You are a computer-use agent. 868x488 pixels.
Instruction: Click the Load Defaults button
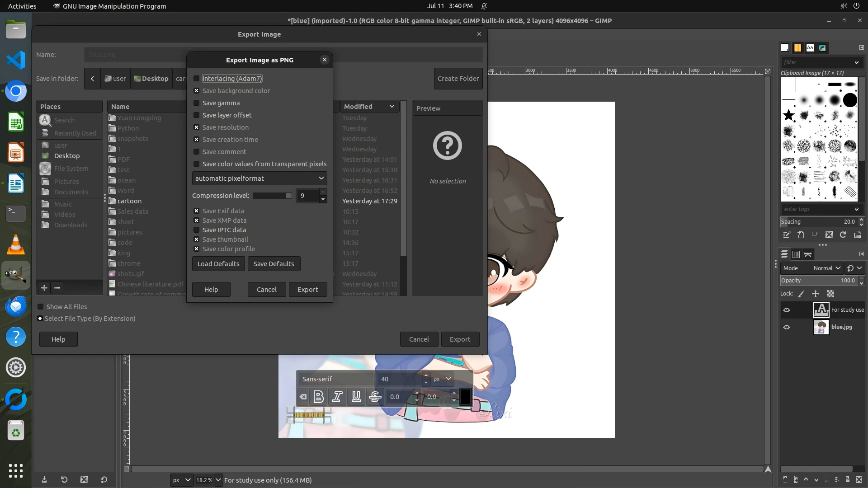218,264
